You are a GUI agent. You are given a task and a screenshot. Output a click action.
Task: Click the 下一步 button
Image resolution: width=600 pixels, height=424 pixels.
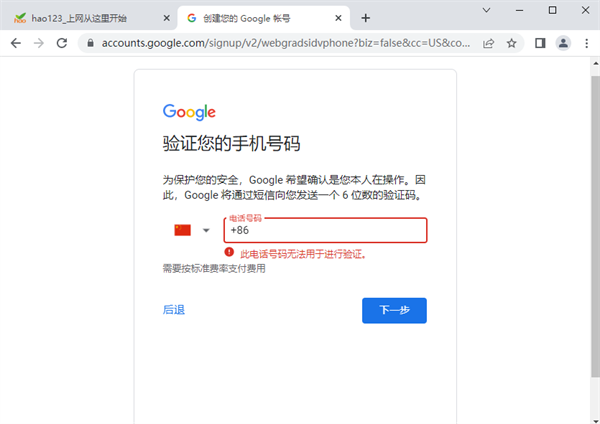[x=394, y=310]
